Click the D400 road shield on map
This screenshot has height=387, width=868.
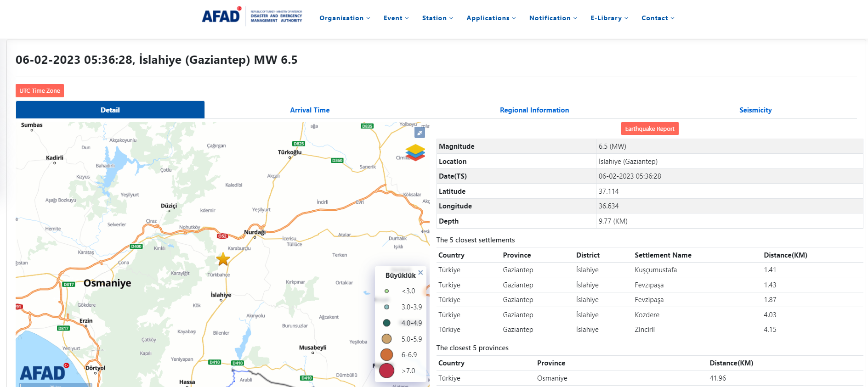(136, 247)
